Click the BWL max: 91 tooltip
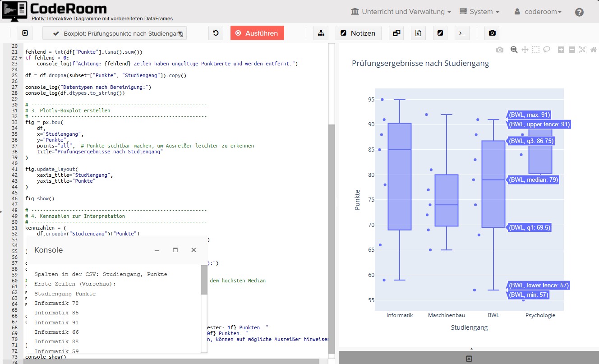The width and height of the screenshot is (599, 364). pyautogui.click(x=530, y=115)
